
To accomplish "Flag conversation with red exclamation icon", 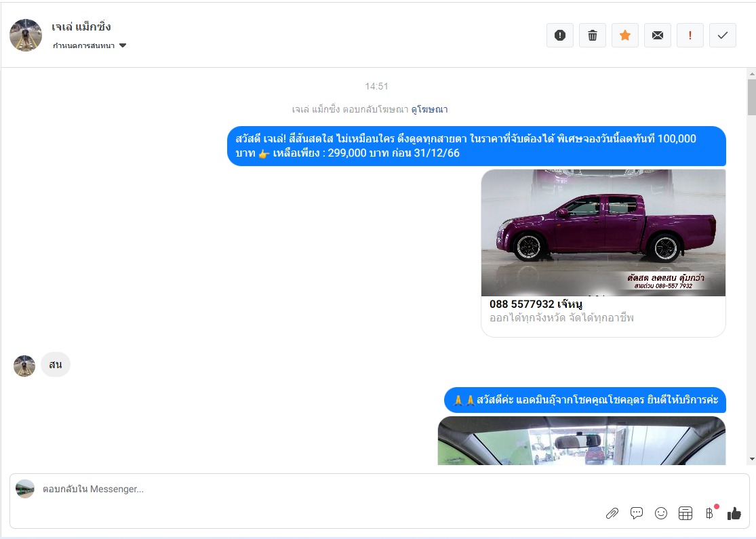I will [690, 35].
